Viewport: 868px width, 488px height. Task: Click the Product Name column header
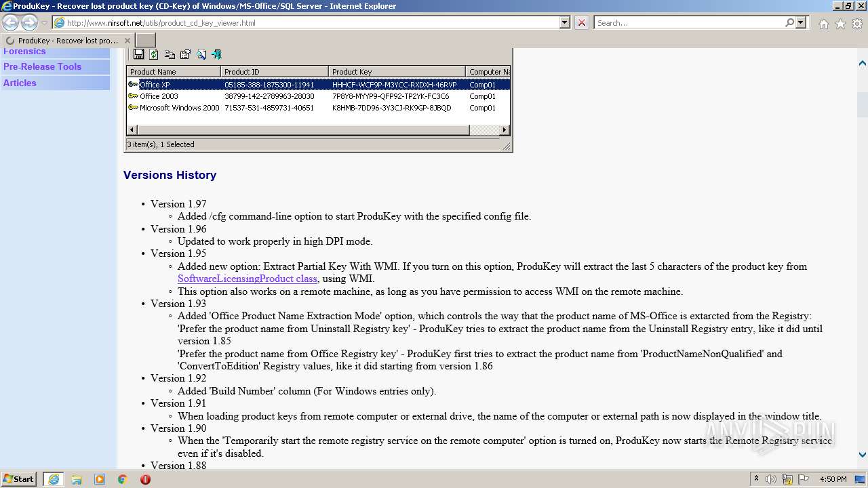click(x=174, y=71)
